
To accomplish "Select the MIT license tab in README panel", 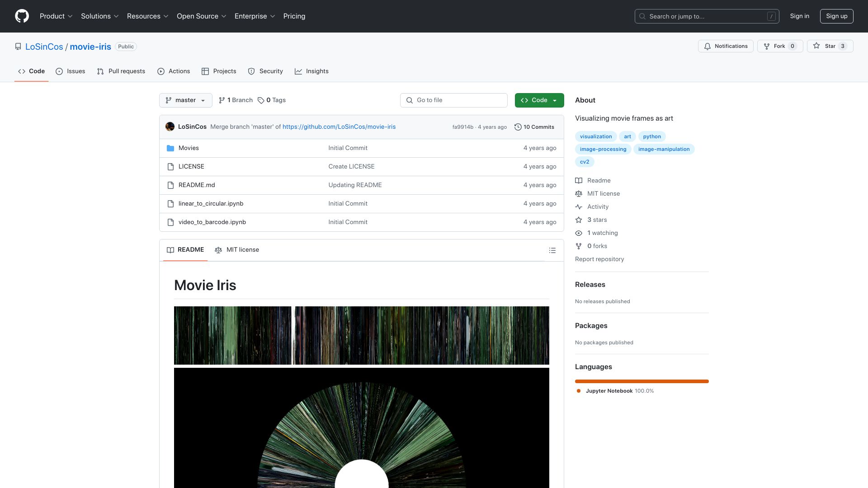I will tap(237, 250).
